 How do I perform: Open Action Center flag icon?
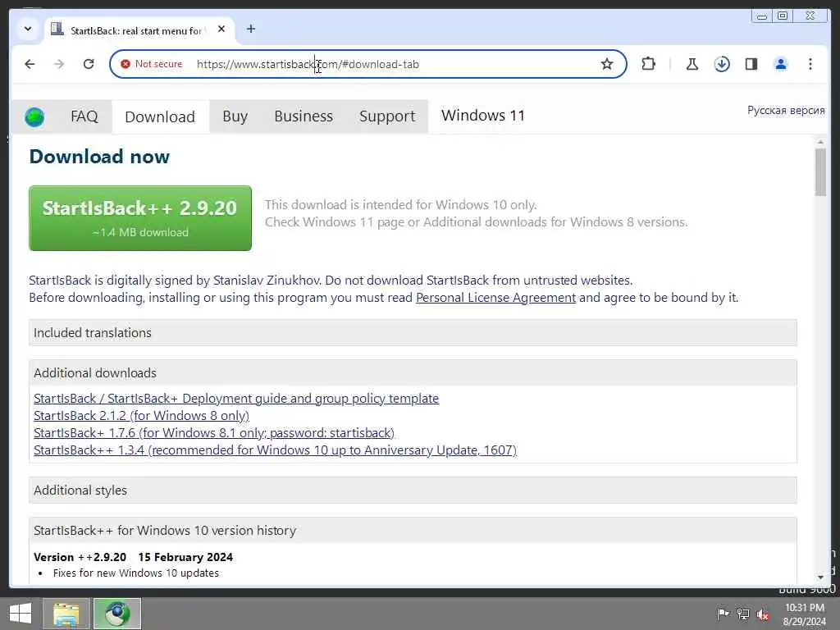click(x=723, y=614)
